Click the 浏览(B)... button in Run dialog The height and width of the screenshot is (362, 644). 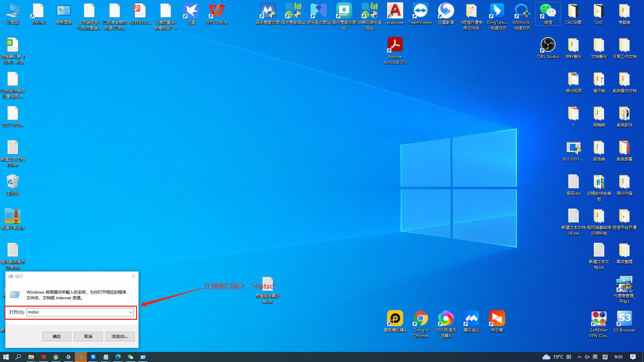(120, 336)
